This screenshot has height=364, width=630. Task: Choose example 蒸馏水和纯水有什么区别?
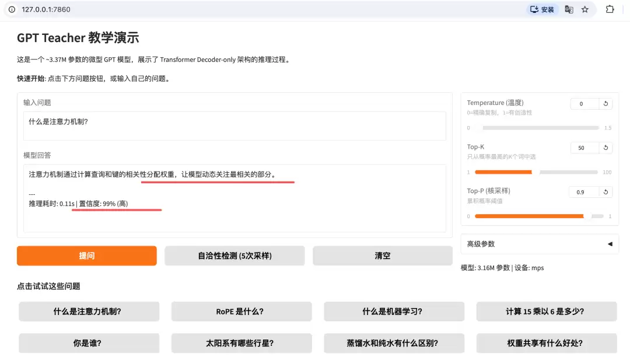click(394, 343)
